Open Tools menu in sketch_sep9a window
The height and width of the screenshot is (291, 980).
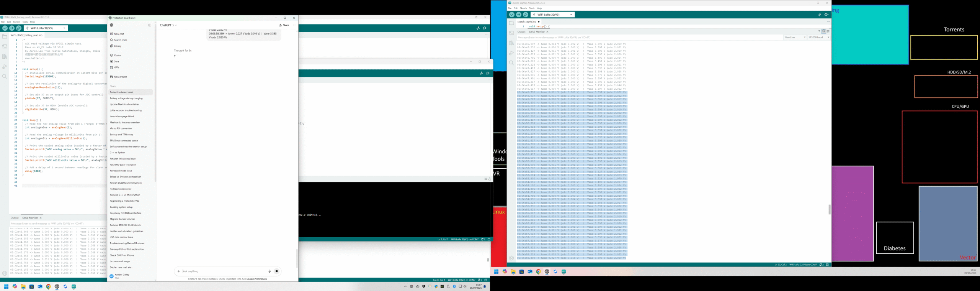[531, 8]
